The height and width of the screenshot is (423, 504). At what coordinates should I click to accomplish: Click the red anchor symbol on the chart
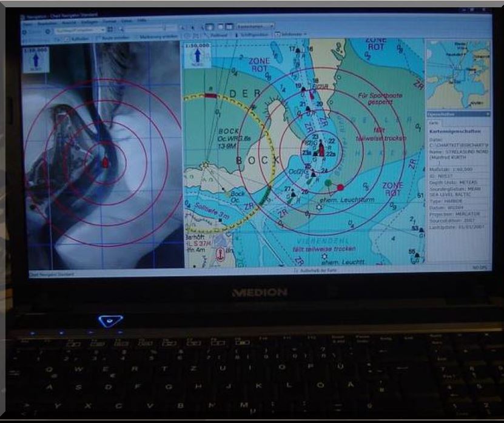tap(221, 255)
